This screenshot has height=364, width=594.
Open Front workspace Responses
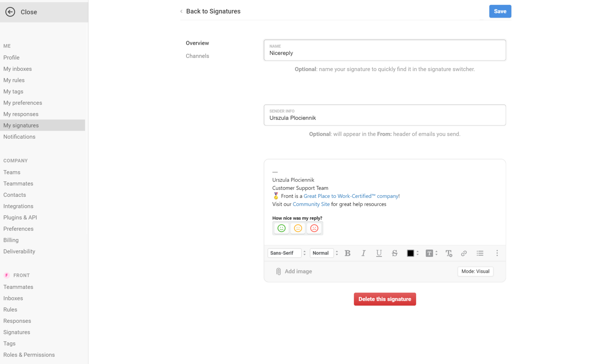[x=17, y=321]
